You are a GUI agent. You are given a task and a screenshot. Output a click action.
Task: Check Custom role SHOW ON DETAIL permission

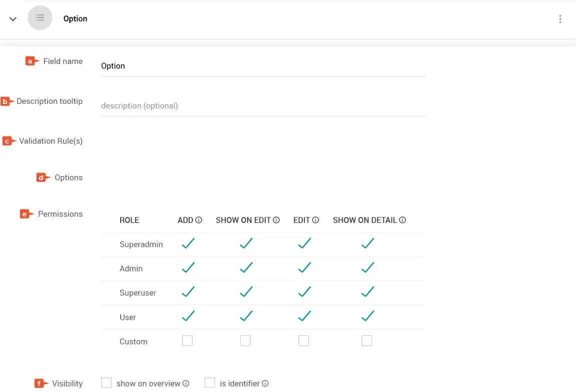click(x=367, y=341)
